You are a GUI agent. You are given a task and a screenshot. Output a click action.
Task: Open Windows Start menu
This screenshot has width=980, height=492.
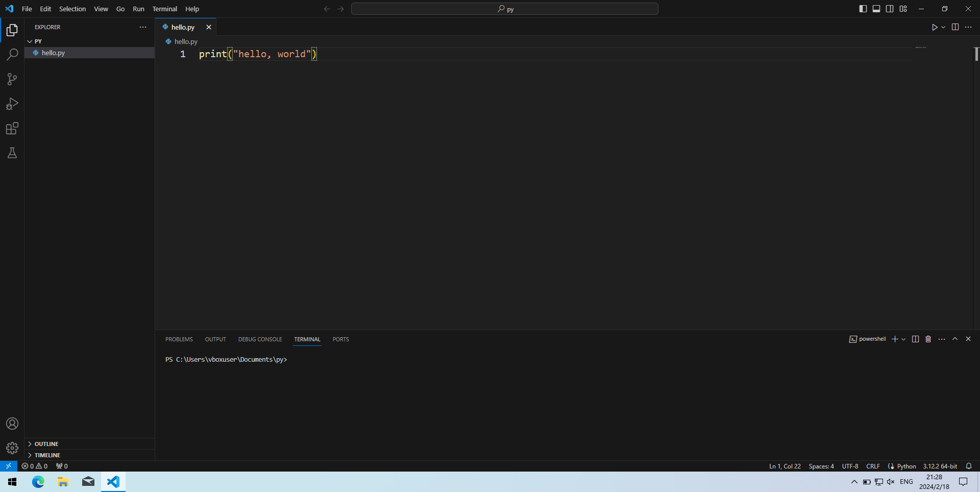12,482
